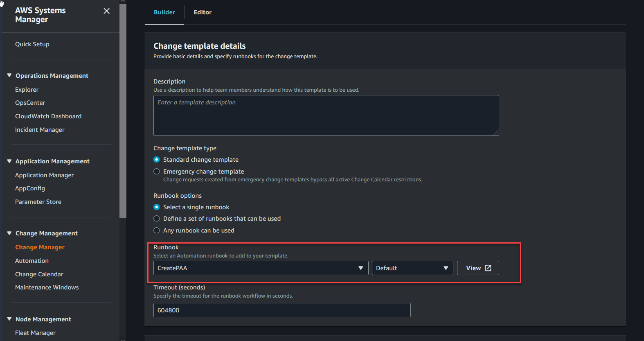Switch to the Builder tab
The height and width of the screenshot is (341, 644).
click(x=164, y=12)
